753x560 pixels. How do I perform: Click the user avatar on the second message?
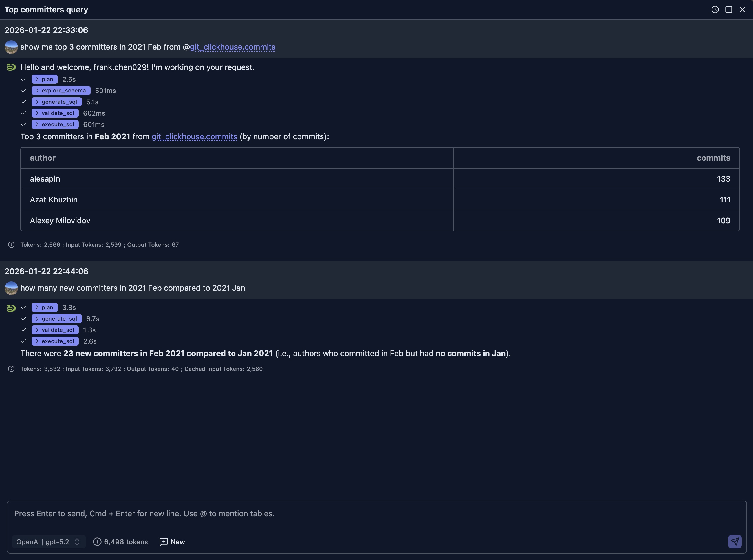(x=11, y=288)
